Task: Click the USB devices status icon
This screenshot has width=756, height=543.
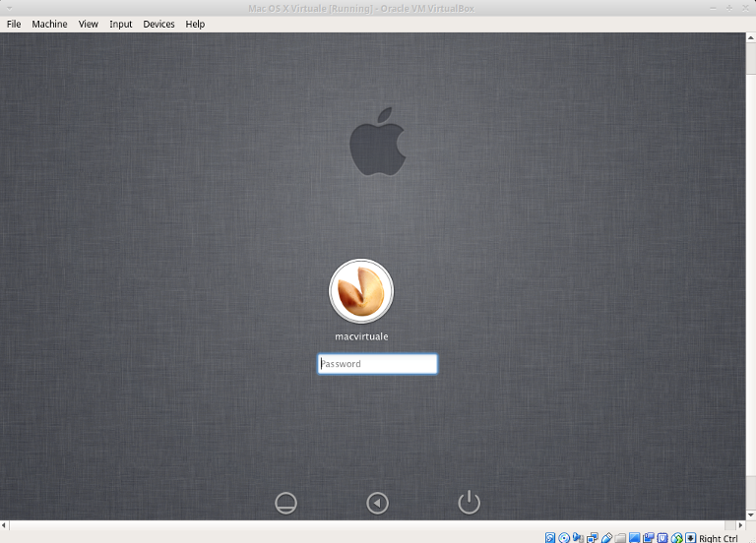Action: click(606, 538)
